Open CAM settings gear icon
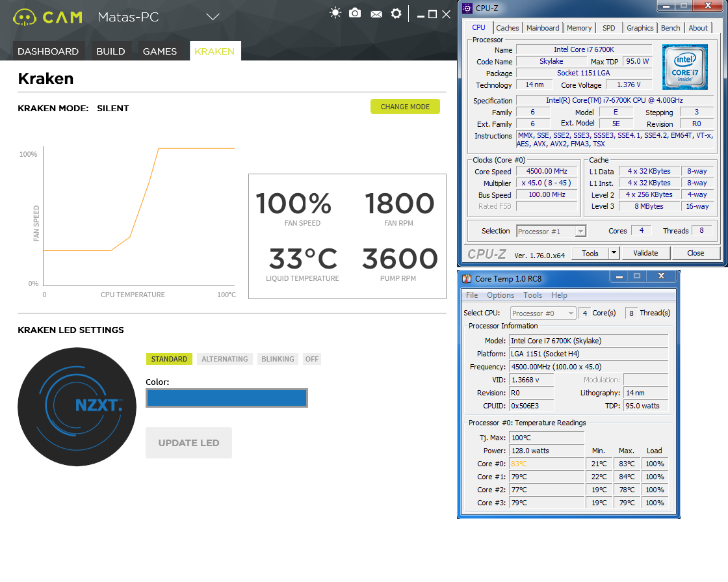Viewport: 728px width, 582px height. point(396,14)
